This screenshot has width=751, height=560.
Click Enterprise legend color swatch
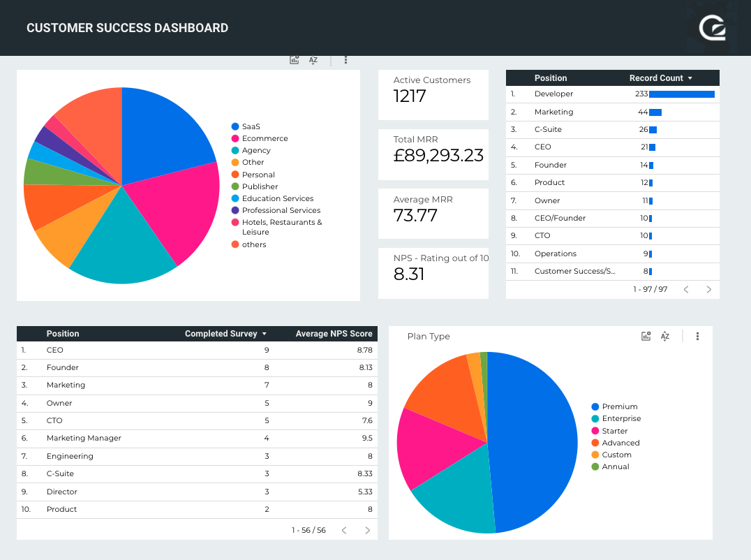595,418
